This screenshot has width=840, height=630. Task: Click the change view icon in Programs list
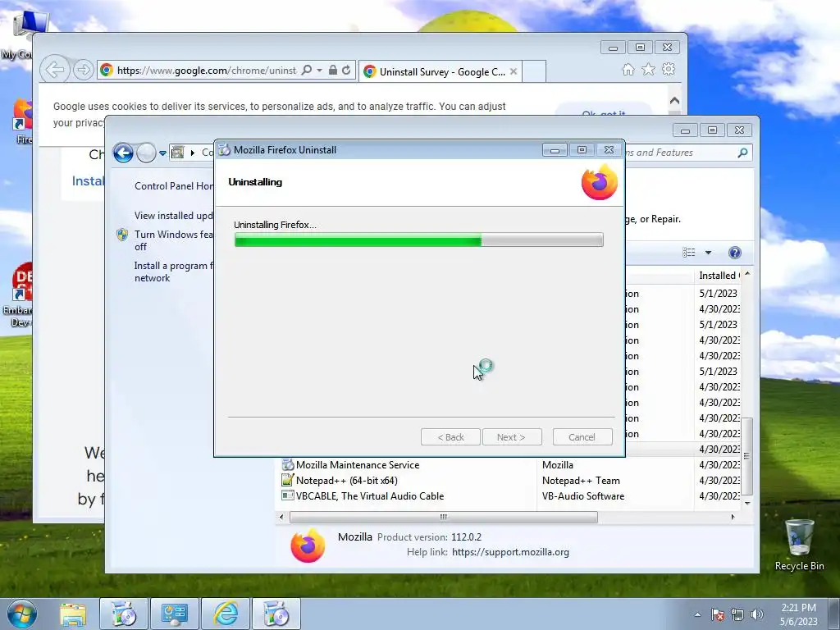689,253
